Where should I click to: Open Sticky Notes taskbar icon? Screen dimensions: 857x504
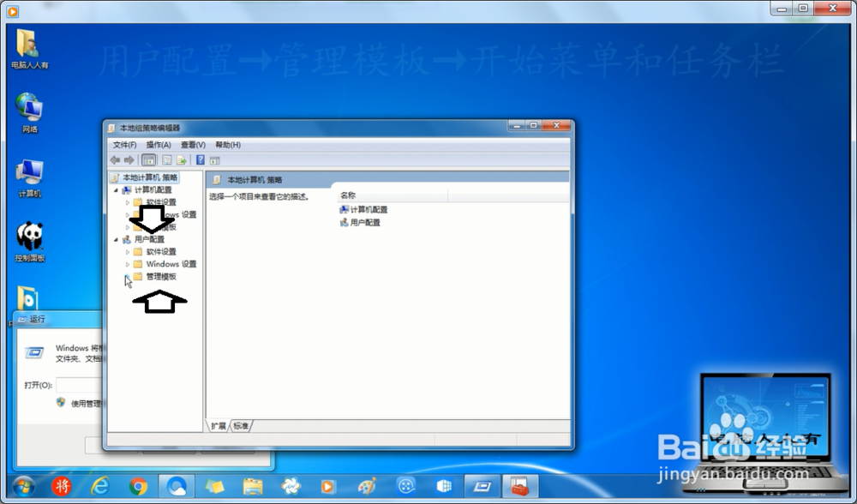coord(214,486)
